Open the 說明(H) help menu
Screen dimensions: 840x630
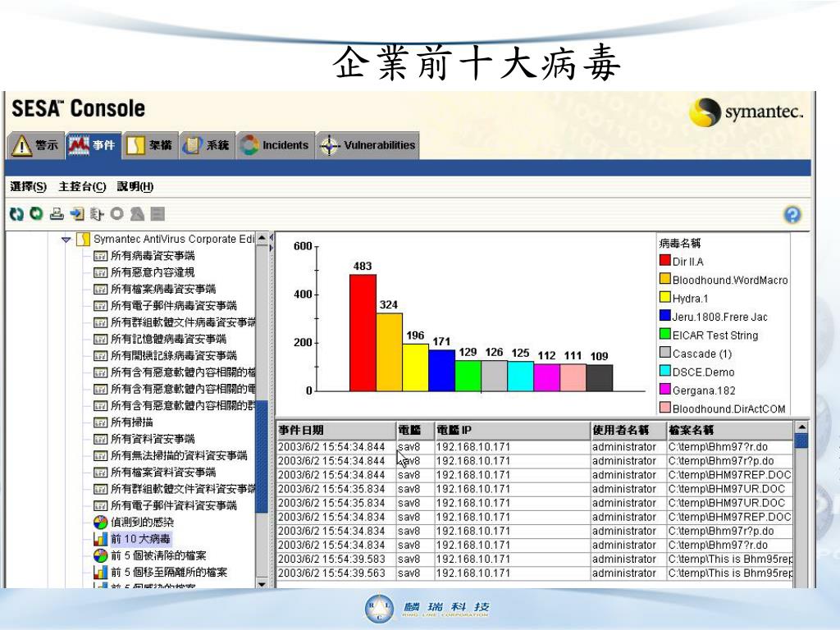135,186
